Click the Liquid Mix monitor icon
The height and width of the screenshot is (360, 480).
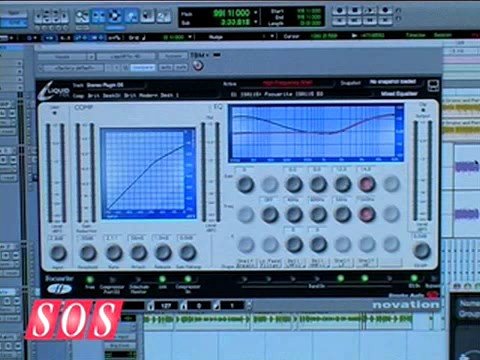tap(433, 86)
